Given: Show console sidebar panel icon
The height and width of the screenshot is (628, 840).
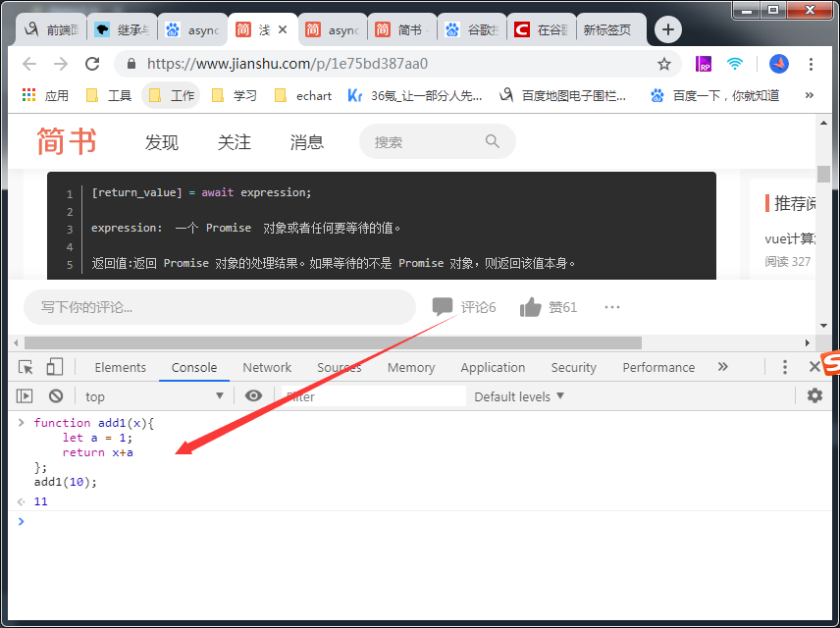Looking at the screenshot, I should (x=25, y=396).
